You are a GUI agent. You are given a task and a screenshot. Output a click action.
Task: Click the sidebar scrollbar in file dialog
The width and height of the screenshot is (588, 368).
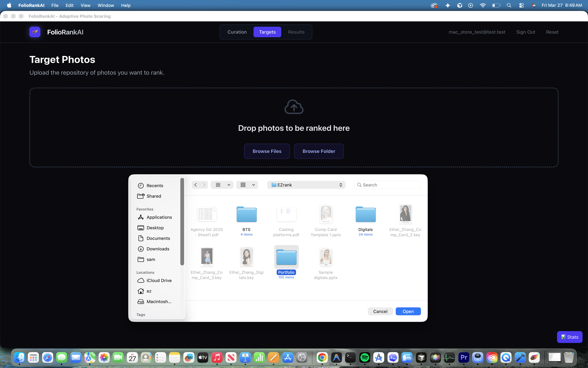pos(182,221)
